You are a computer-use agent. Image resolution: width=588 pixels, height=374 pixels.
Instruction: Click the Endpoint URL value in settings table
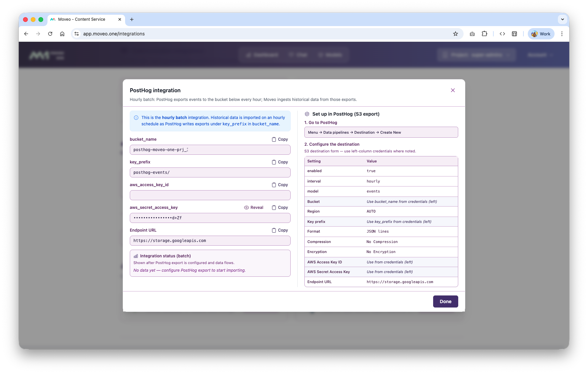tap(400, 282)
